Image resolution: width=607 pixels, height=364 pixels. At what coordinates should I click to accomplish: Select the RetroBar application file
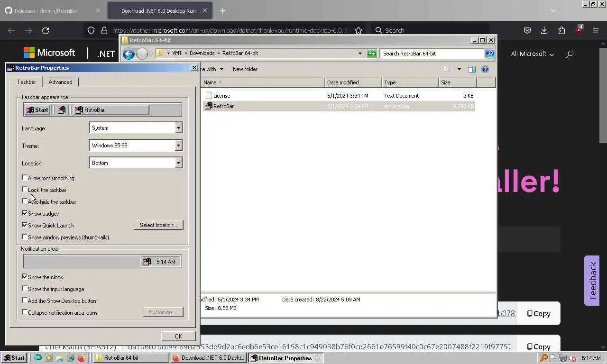coord(339,106)
